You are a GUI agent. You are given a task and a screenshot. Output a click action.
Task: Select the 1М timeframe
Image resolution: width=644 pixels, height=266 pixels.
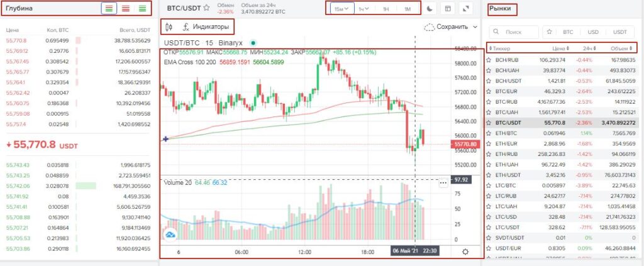(408, 9)
